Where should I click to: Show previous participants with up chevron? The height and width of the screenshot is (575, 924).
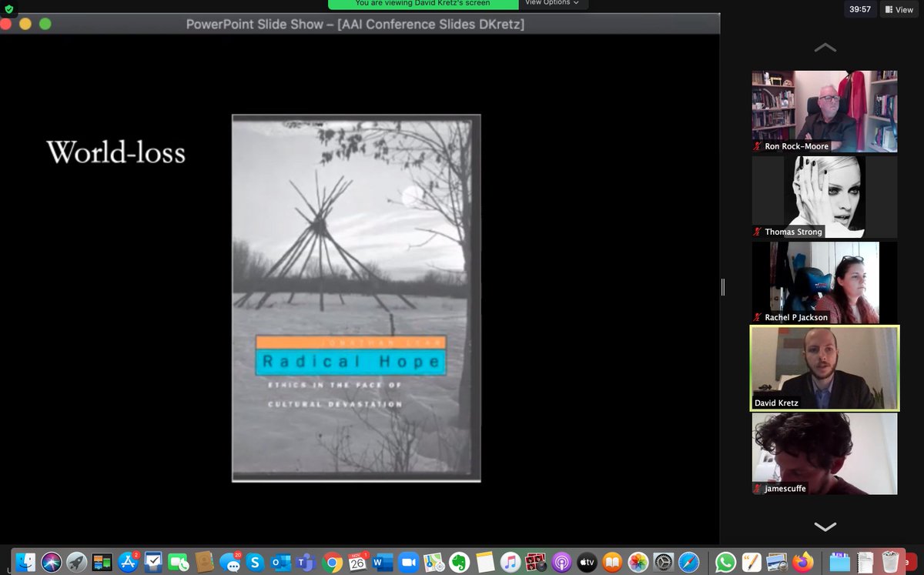[x=825, y=48]
